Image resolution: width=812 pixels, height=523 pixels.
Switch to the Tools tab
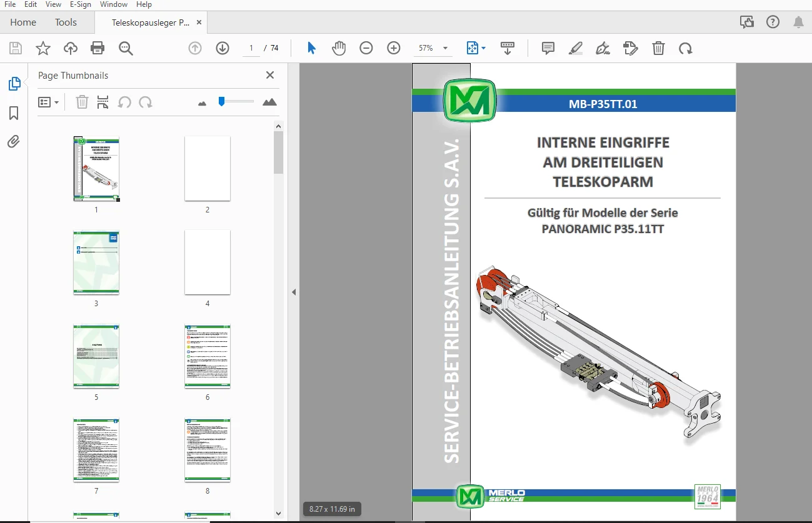[66, 22]
